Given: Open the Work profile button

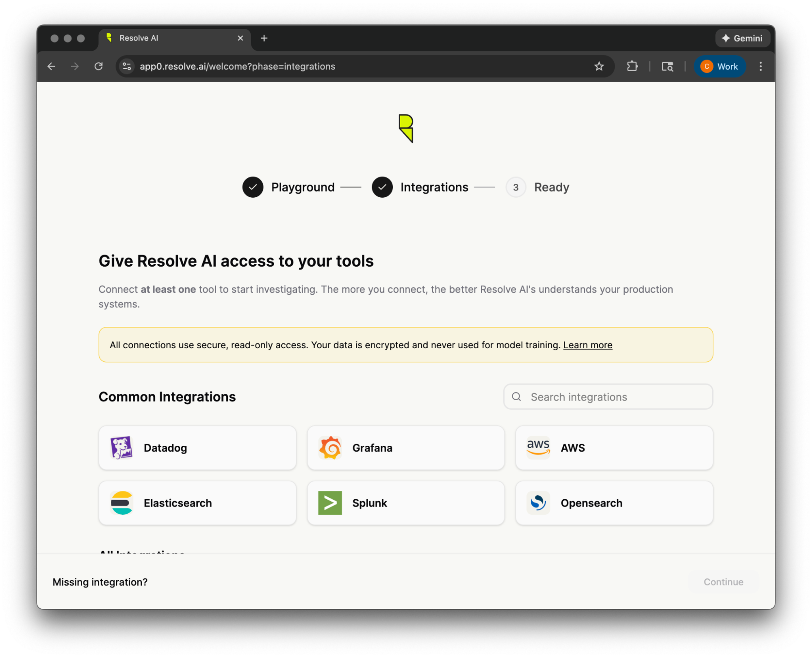Looking at the screenshot, I should [719, 66].
